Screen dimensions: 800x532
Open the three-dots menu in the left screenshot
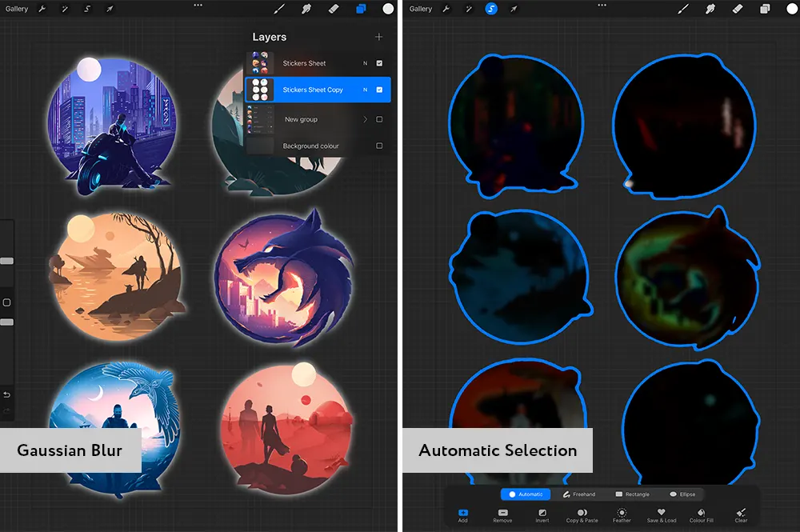coord(198,5)
